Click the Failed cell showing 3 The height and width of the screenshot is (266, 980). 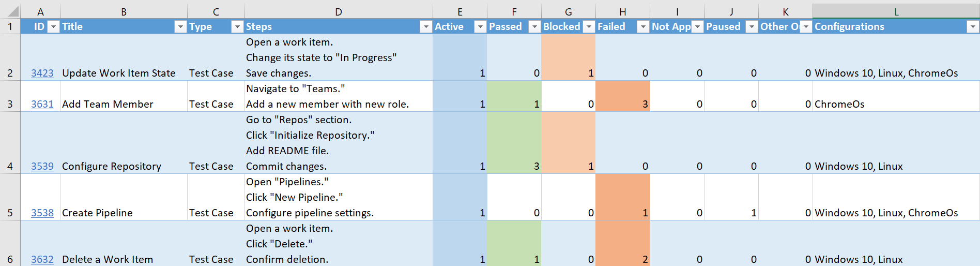point(622,104)
